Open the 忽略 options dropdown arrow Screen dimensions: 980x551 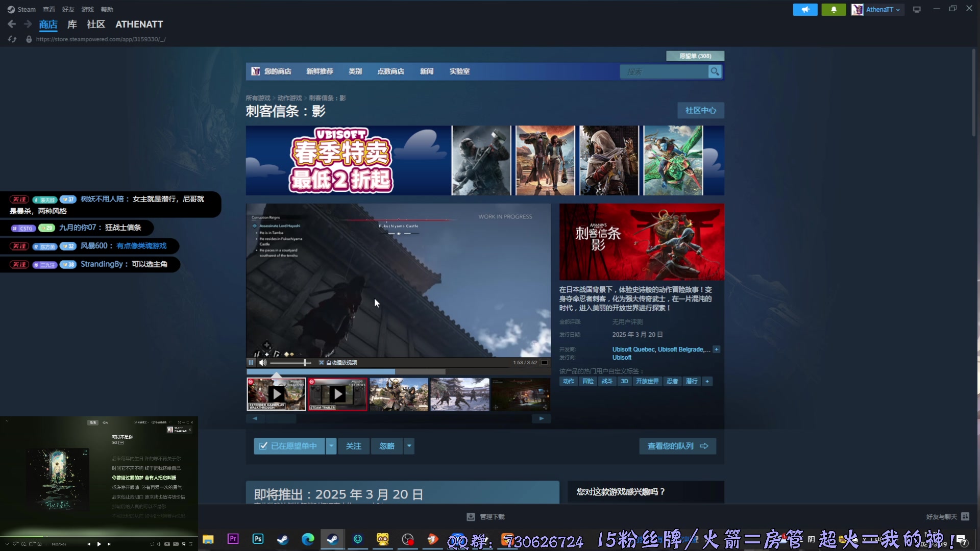point(409,446)
